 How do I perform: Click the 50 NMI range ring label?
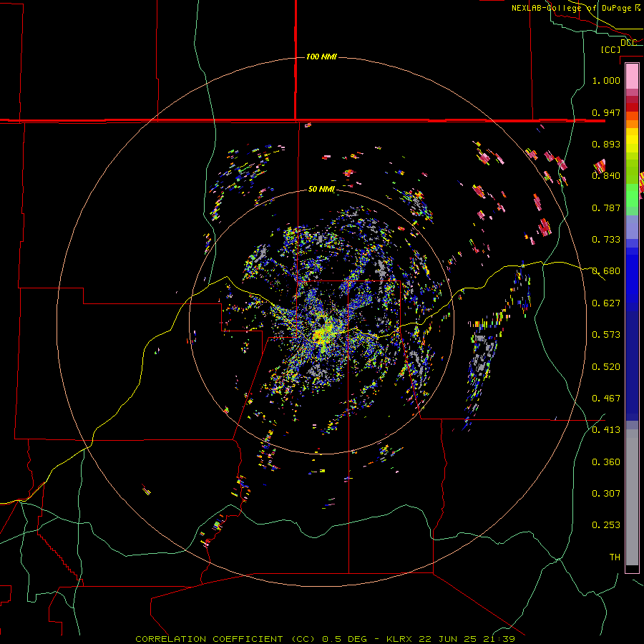[x=321, y=189]
